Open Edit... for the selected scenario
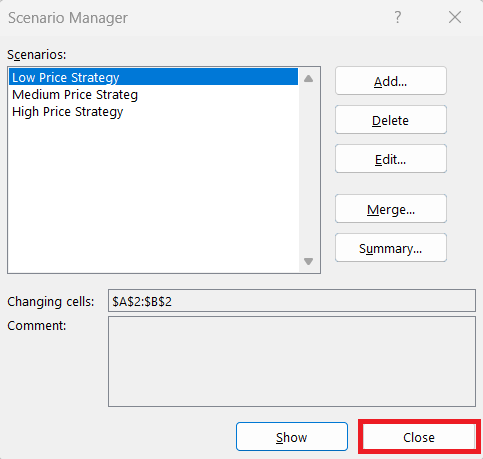The height and width of the screenshot is (459, 483). click(391, 159)
